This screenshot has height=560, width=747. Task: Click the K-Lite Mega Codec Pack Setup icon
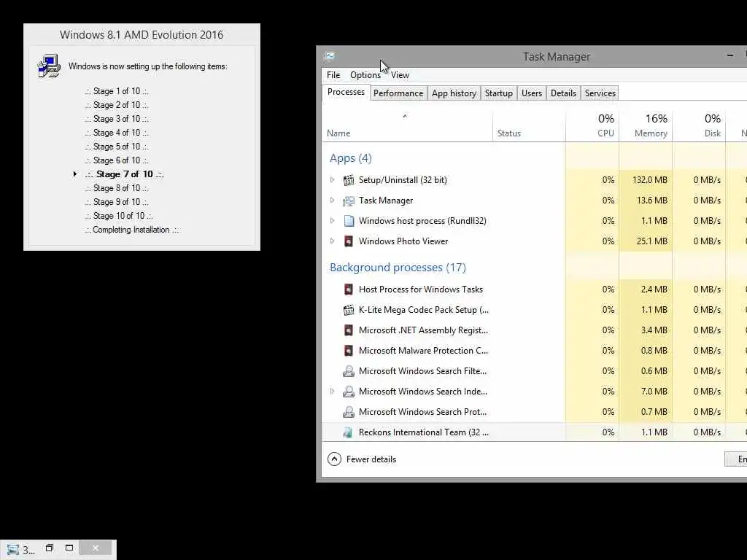349,310
